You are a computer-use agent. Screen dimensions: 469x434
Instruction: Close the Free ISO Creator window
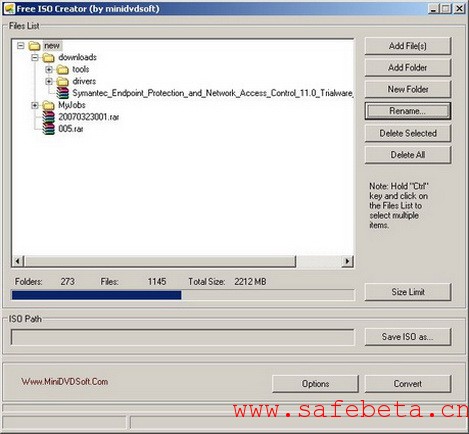tap(459, 9)
